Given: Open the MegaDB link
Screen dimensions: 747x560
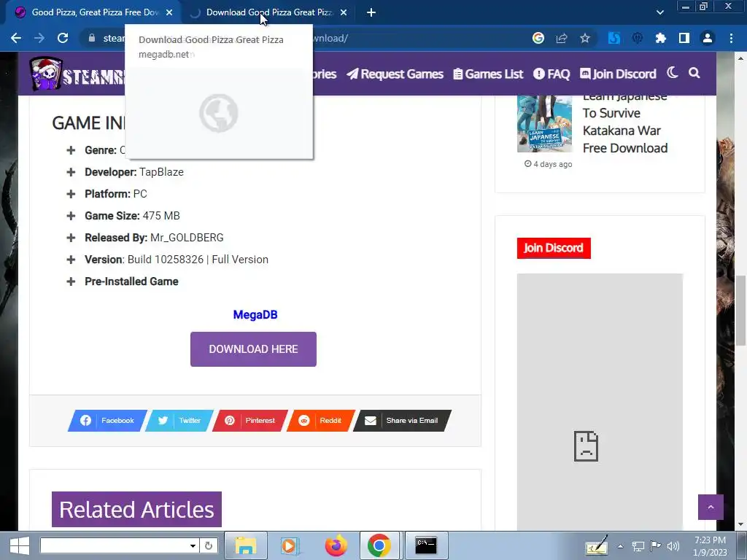Looking at the screenshot, I should (x=255, y=315).
